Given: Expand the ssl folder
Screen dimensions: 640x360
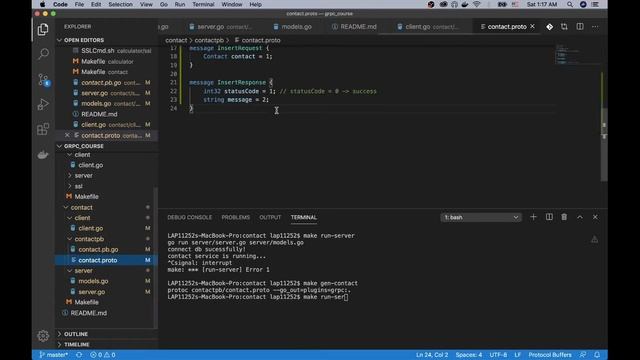Looking at the screenshot, I should (78, 186).
